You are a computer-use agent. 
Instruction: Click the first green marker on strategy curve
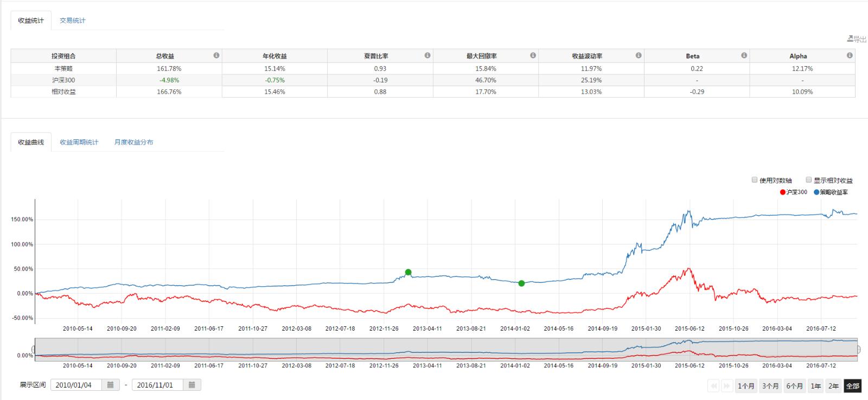pyautogui.click(x=408, y=272)
